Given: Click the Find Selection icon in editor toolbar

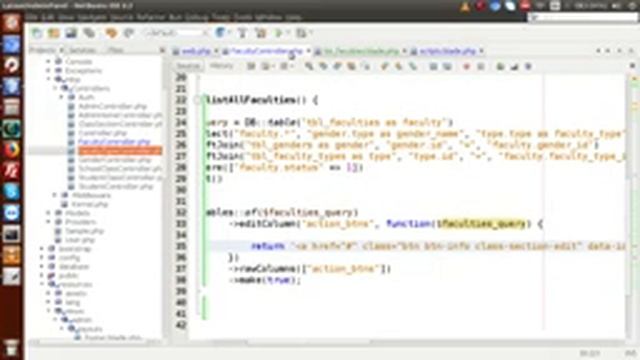Looking at the screenshot, I should [309, 66].
